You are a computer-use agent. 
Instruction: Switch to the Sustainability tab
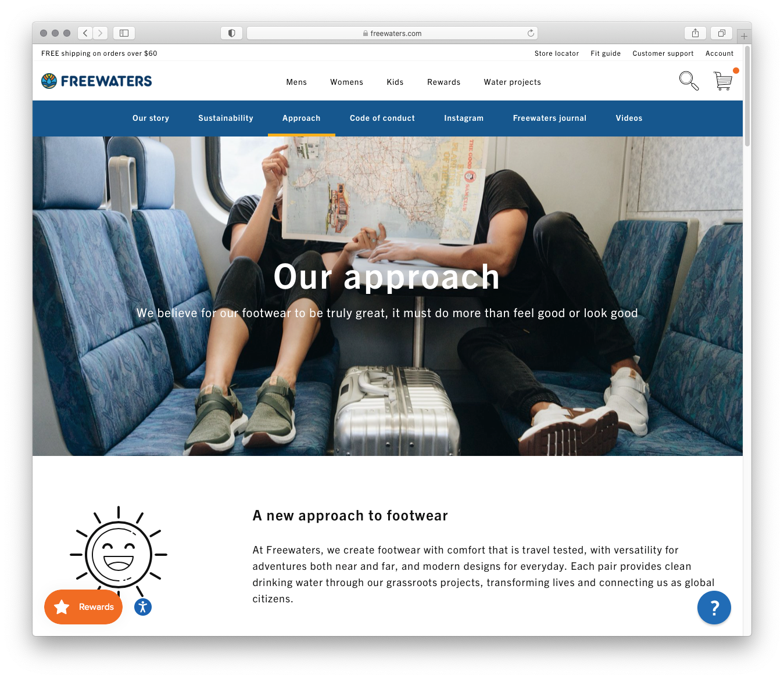(225, 118)
